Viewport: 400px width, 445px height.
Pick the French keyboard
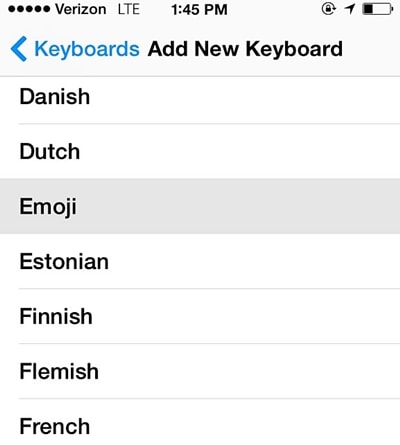point(200,423)
